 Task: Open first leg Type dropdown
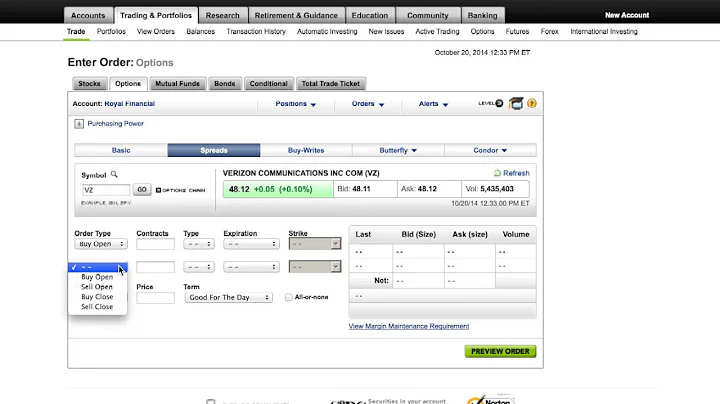[199, 244]
